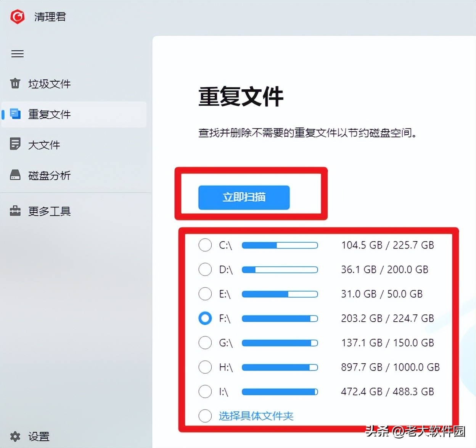Open 大文件 large files tool icon
This screenshot has height=448, width=476.
click(x=15, y=144)
